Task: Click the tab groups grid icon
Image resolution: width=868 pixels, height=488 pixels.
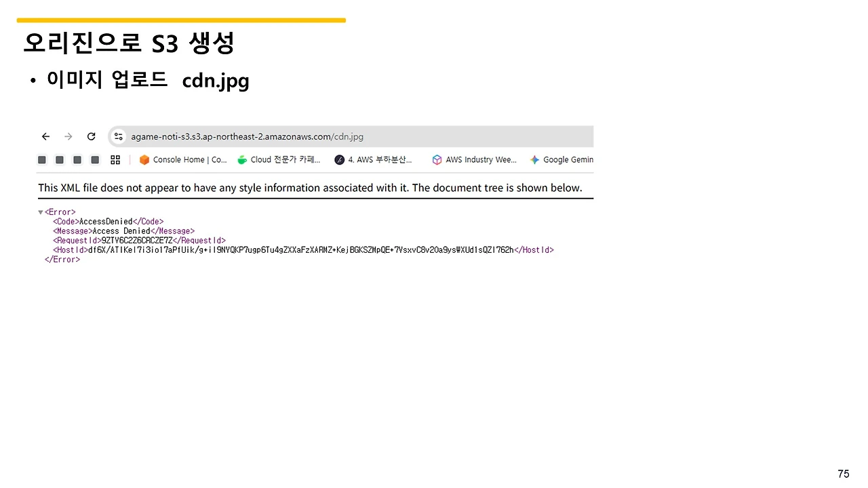Action: coord(115,159)
